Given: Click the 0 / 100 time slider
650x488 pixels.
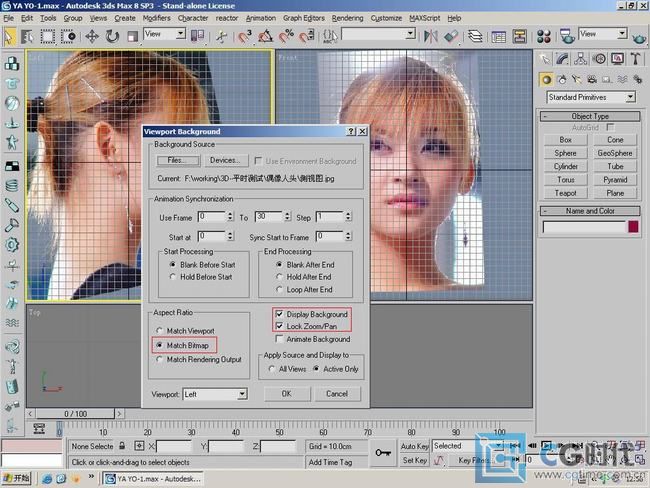Looking at the screenshot, I should point(75,414).
